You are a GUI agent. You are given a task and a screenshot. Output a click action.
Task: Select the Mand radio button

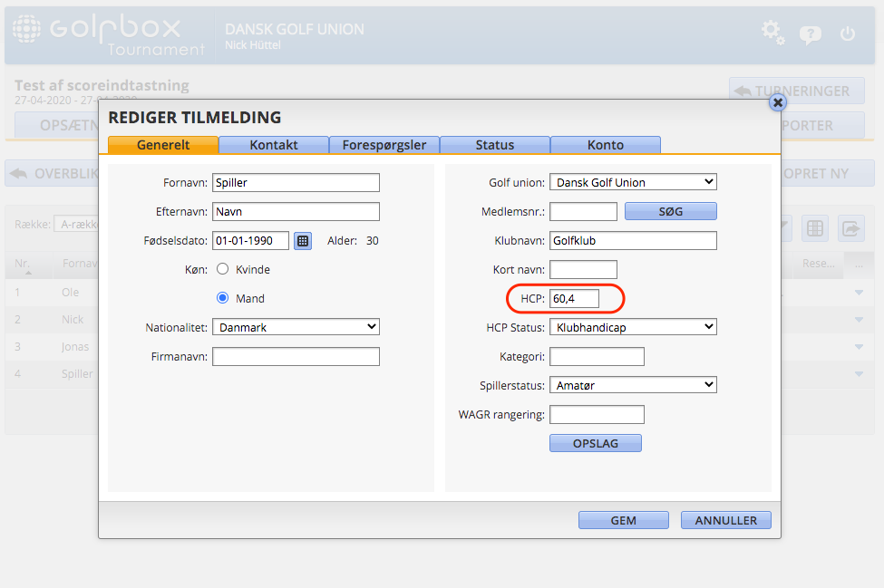pos(222,298)
